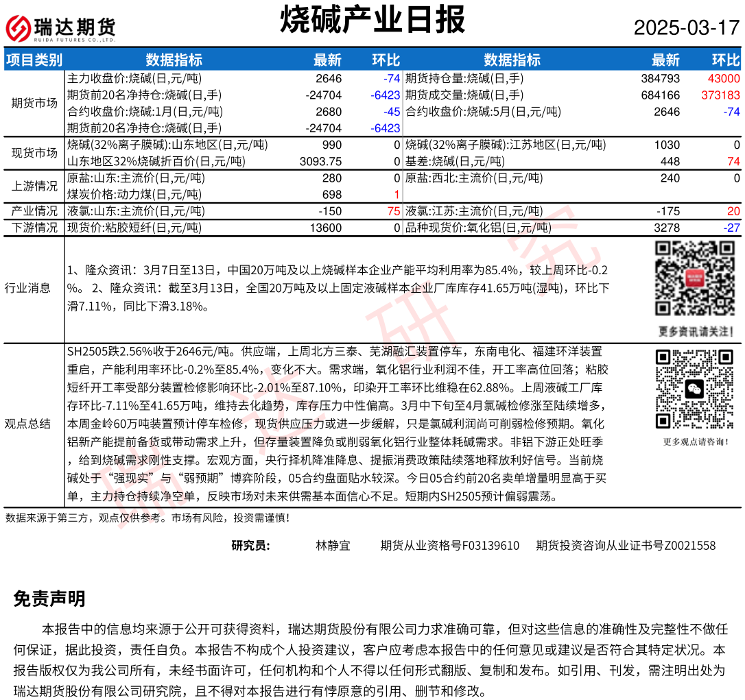
Task: Click the blue change value -45
Action: [392, 112]
